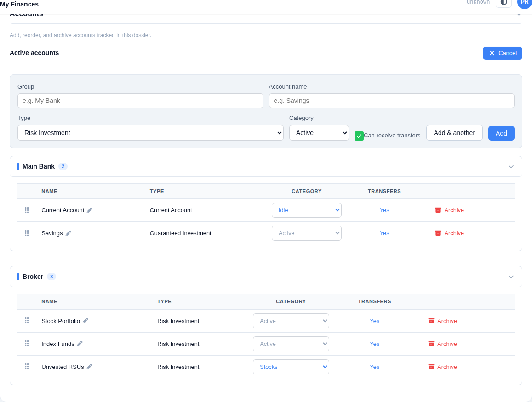Toggle transfers Yes for Index Funds

375,344
